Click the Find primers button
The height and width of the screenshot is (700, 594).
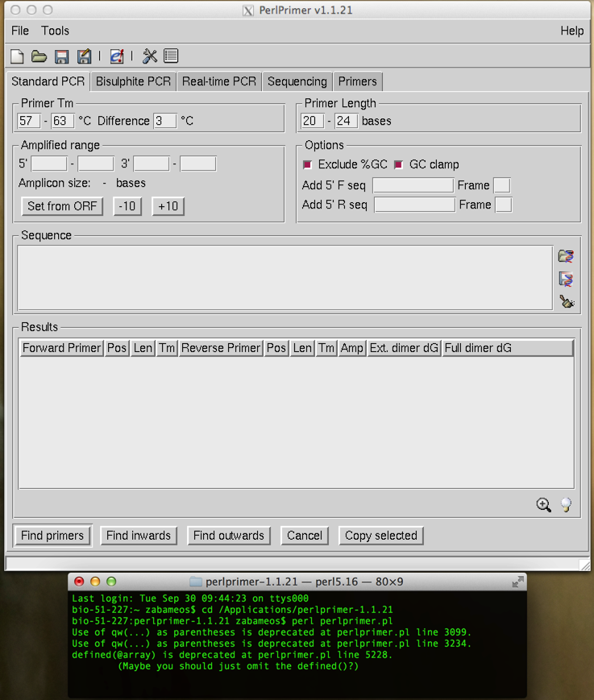tap(52, 535)
